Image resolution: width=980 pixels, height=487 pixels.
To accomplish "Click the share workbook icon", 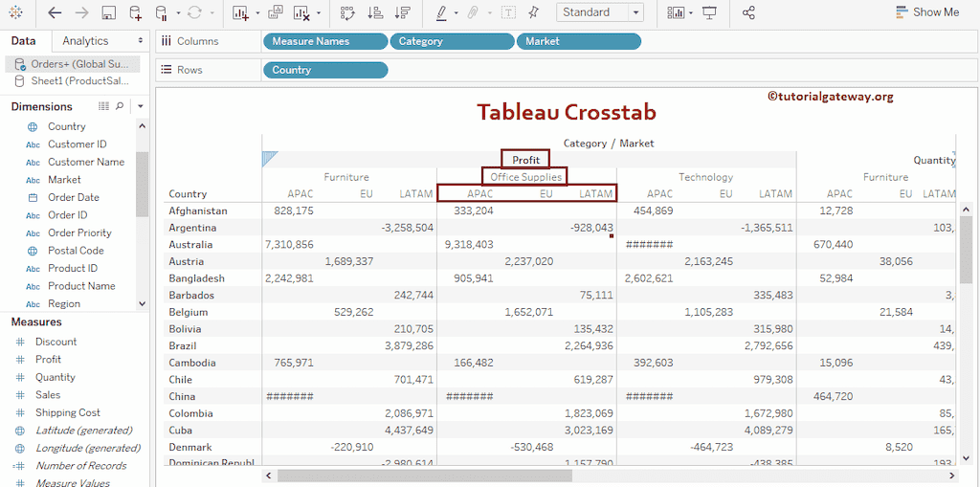I will click(x=748, y=12).
